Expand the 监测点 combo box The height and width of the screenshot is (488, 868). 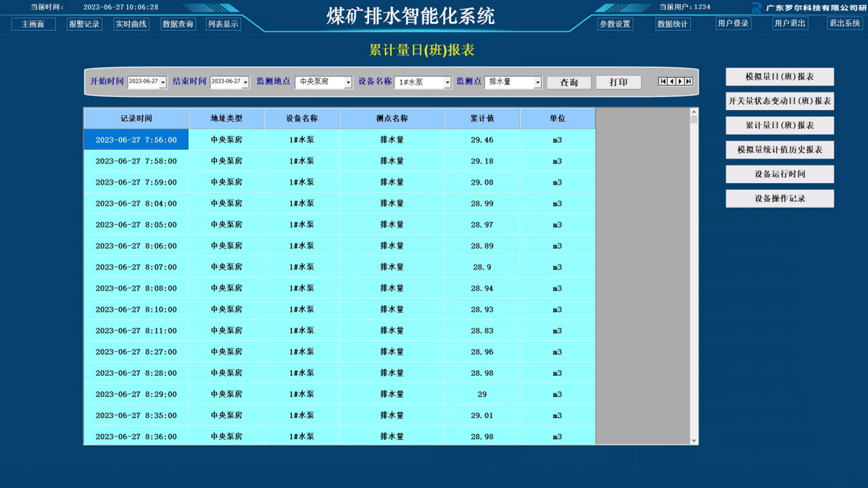click(x=538, y=82)
